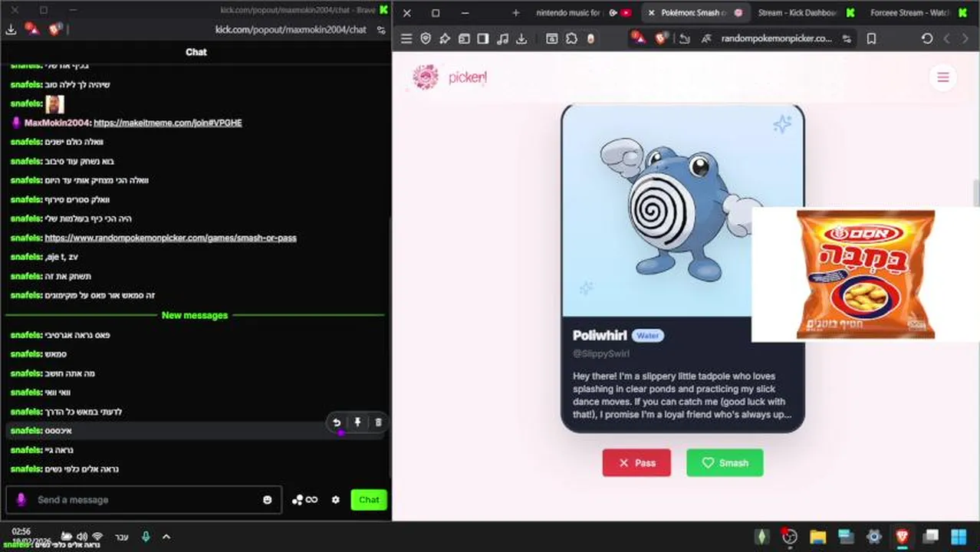Click the green Chat send button
The height and width of the screenshot is (552, 980).
[x=369, y=500]
